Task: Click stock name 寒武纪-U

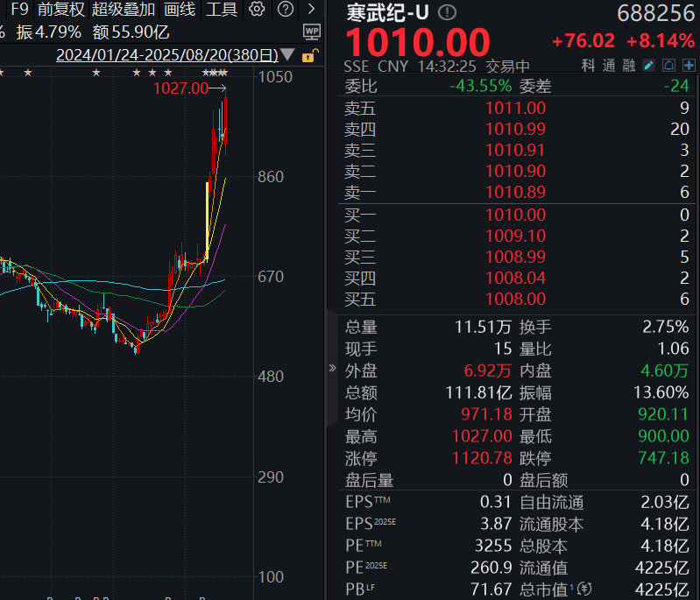Action: pyautogui.click(x=387, y=12)
